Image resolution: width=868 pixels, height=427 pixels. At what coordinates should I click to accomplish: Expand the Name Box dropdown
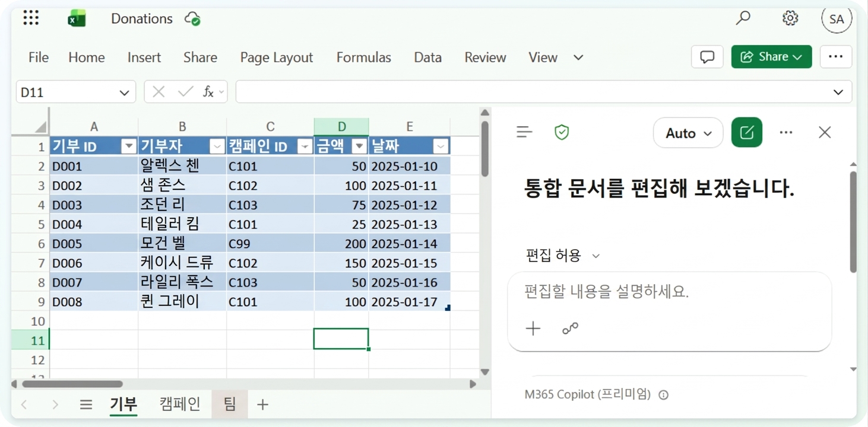point(124,93)
